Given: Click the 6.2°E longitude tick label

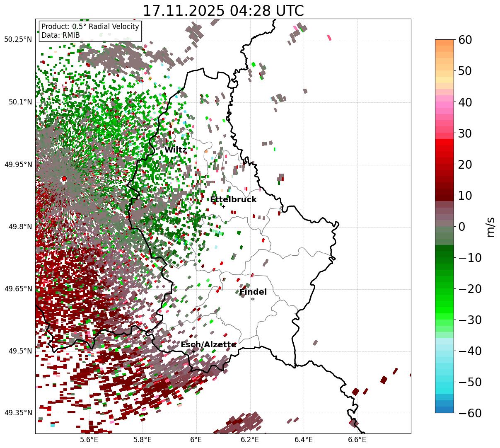Looking at the screenshot, I should click(250, 439).
